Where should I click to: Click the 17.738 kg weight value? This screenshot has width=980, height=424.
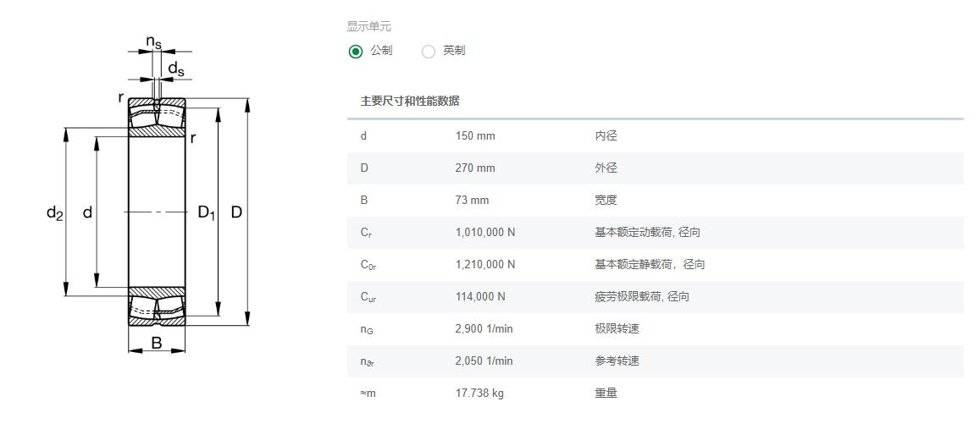(x=479, y=393)
